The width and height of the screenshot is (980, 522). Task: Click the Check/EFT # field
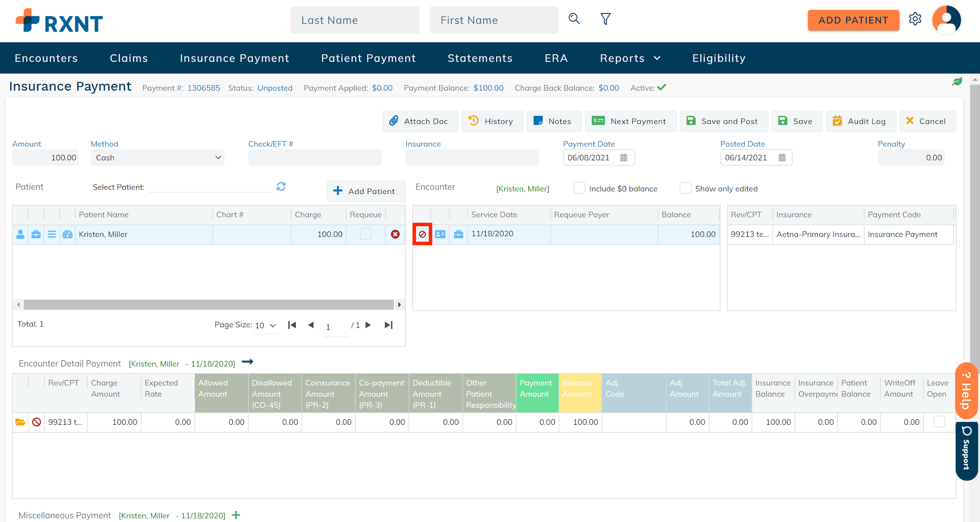(315, 158)
